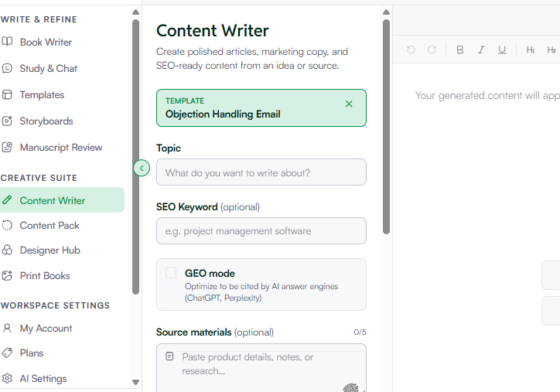560x392 pixels.
Task: Focus the SEO Keyword text box
Action: [x=261, y=231]
